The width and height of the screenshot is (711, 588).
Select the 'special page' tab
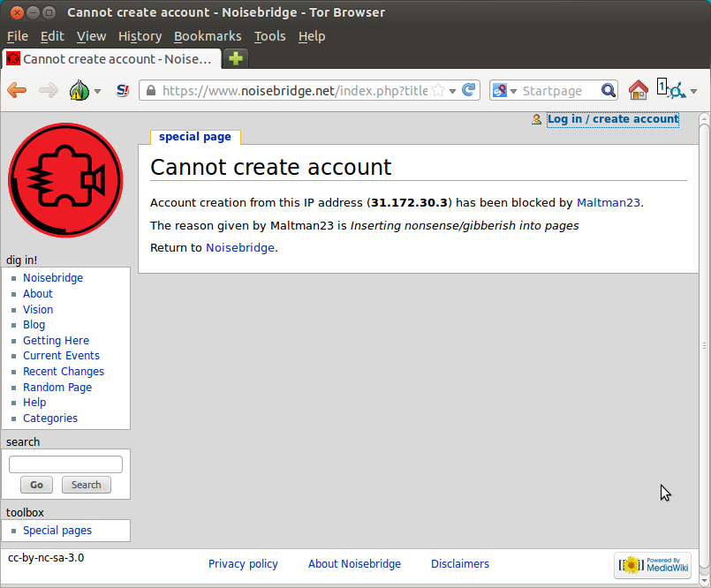click(x=195, y=137)
